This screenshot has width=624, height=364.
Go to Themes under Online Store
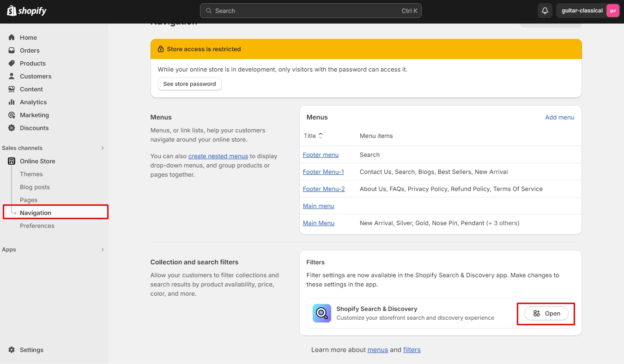[31, 174]
